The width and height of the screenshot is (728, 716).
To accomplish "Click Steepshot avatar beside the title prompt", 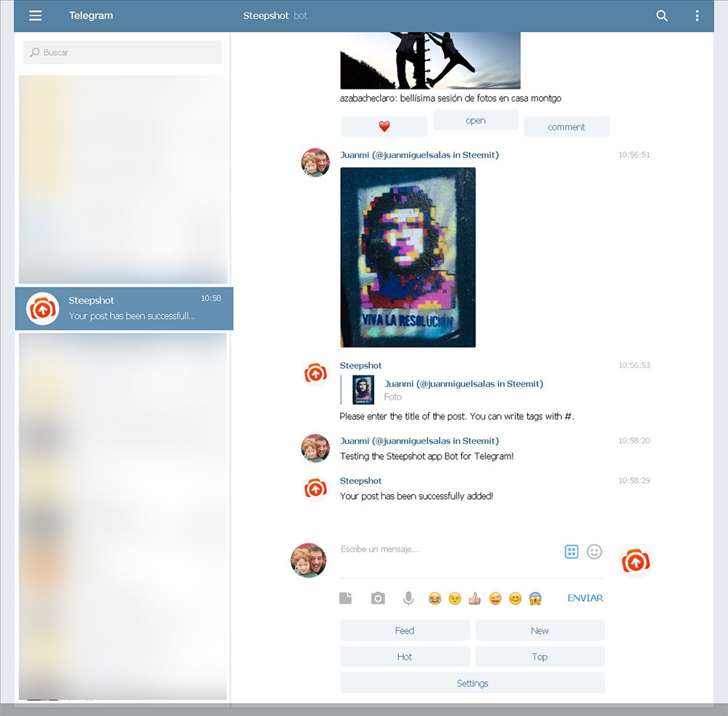I will (x=315, y=373).
